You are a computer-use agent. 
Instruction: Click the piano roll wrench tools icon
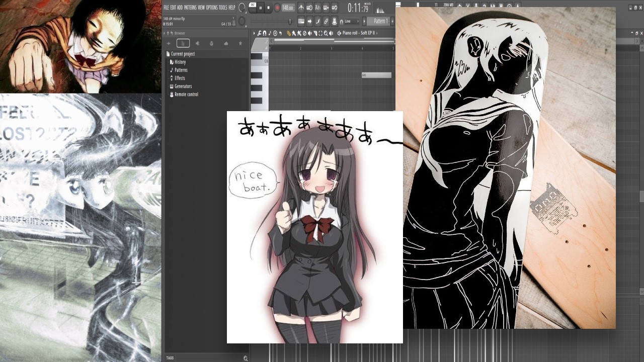[259, 33]
